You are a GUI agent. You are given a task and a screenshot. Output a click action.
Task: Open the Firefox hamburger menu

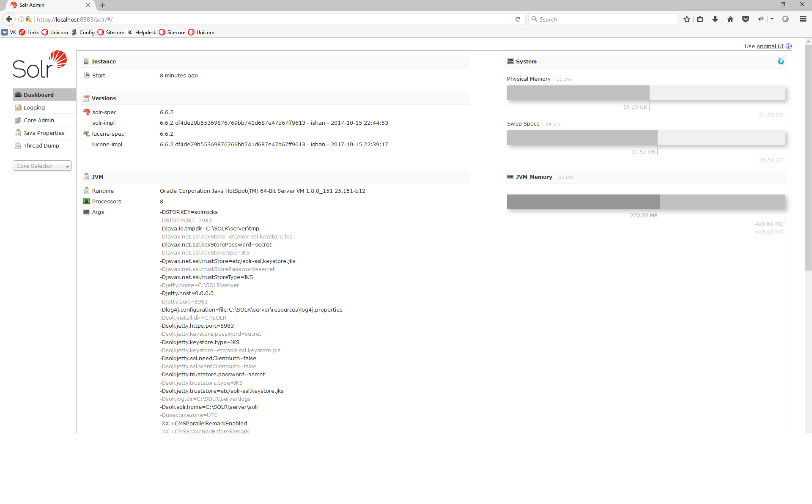tap(803, 19)
